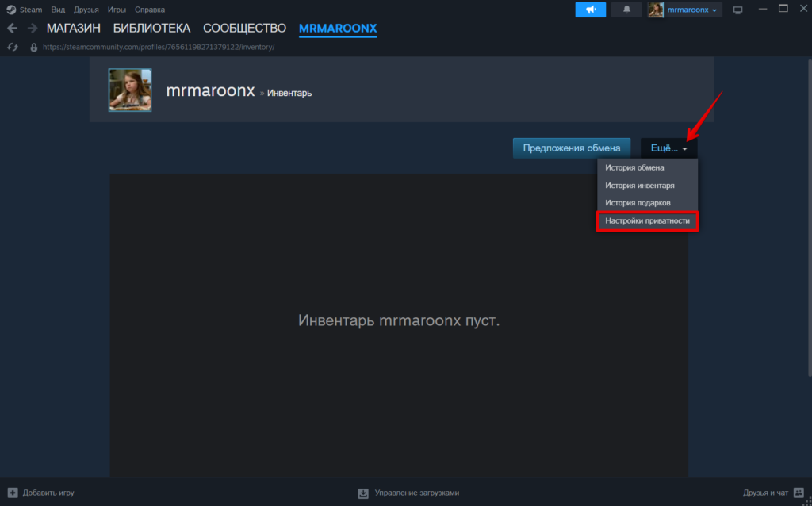The height and width of the screenshot is (506, 812).
Task: Go back with the left arrow
Action: pos(13,28)
